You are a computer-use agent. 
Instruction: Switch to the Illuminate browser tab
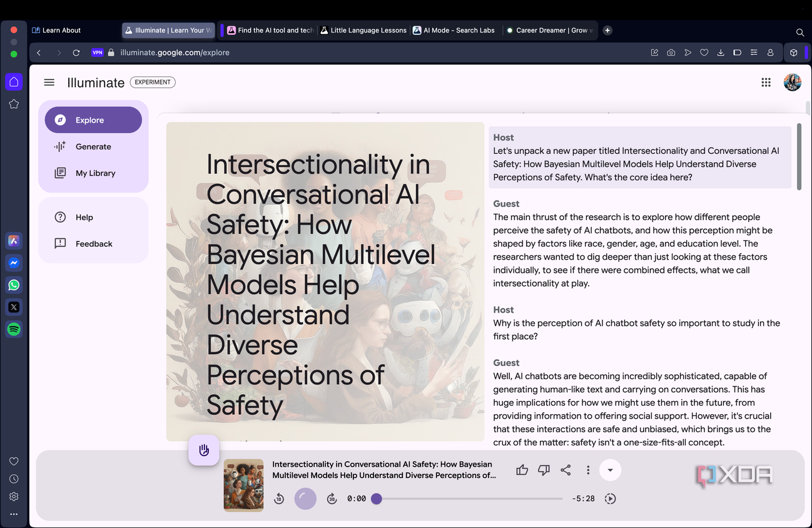point(169,30)
